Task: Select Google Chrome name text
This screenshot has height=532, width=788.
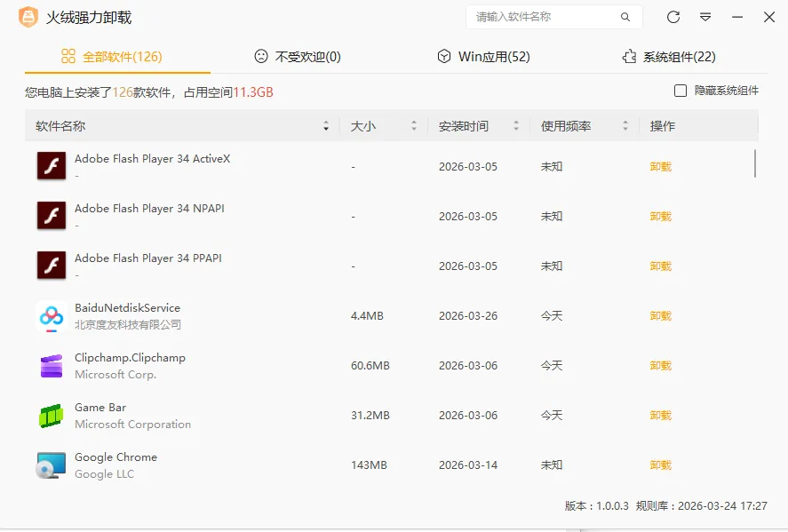Action: coord(116,457)
